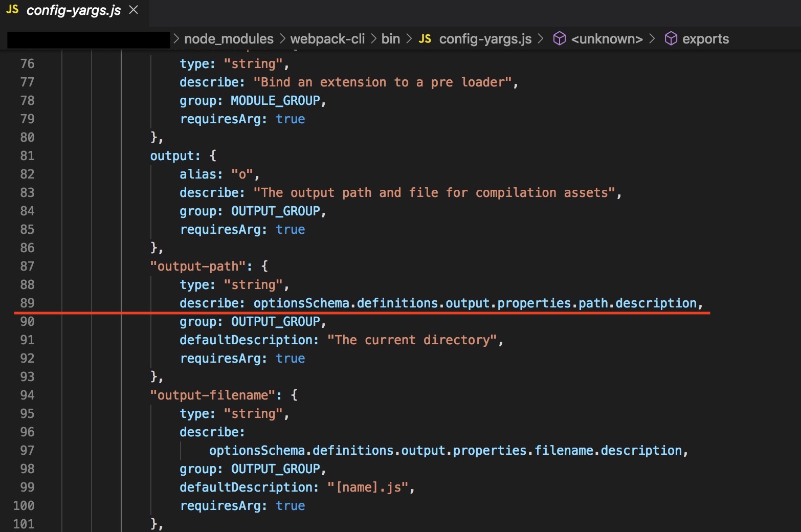This screenshot has width=801, height=532.
Task: Open the bin folder breadcrumb picker
Action: pos(390,38)
